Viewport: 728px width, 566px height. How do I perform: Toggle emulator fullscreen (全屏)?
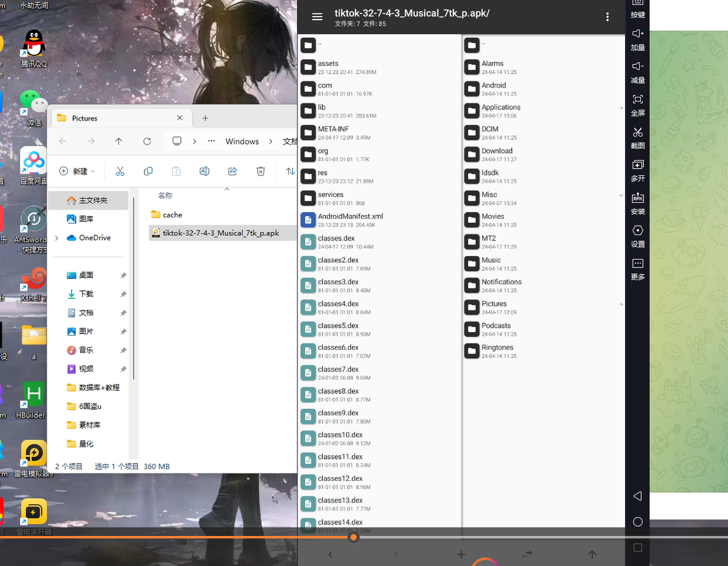tap(638, 99)
